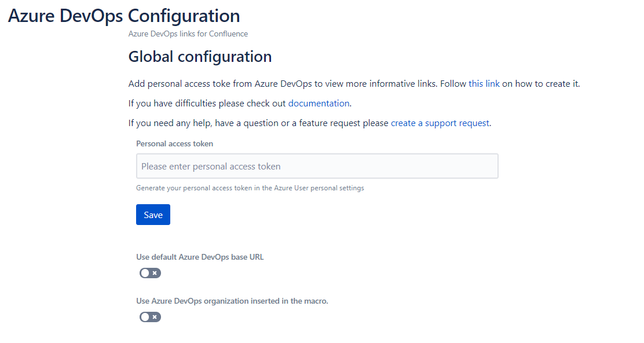Viewport: 644px width, 343px height.
Task: Click the personal access token input field
Action: click(317, 166)
